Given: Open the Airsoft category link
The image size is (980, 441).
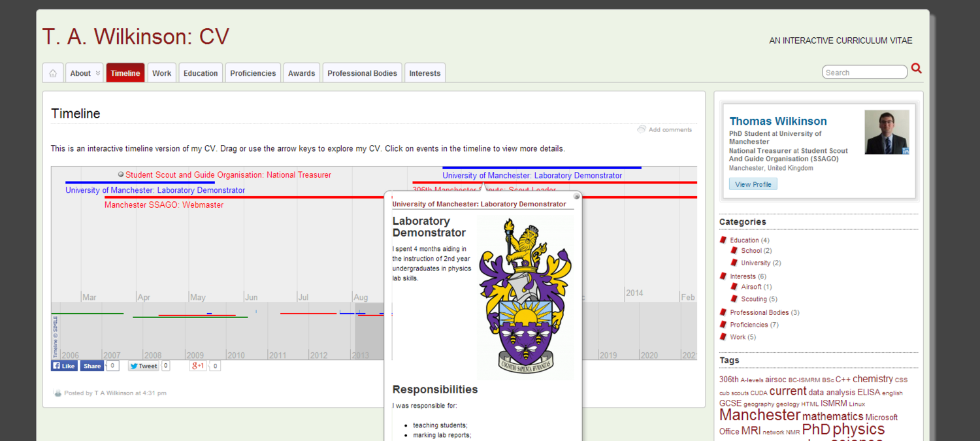Looking at the screenshot, I should (x=751, y=287).
